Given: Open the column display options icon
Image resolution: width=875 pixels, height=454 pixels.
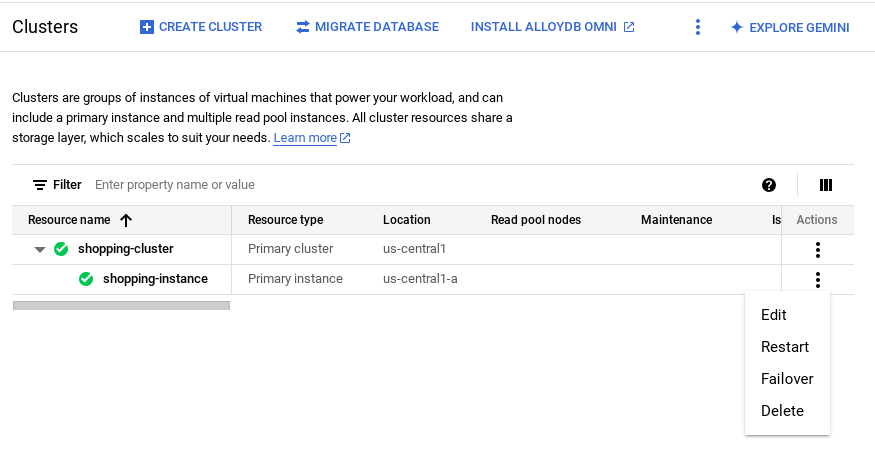Looking at the screenshot, I should coord(826,185).
